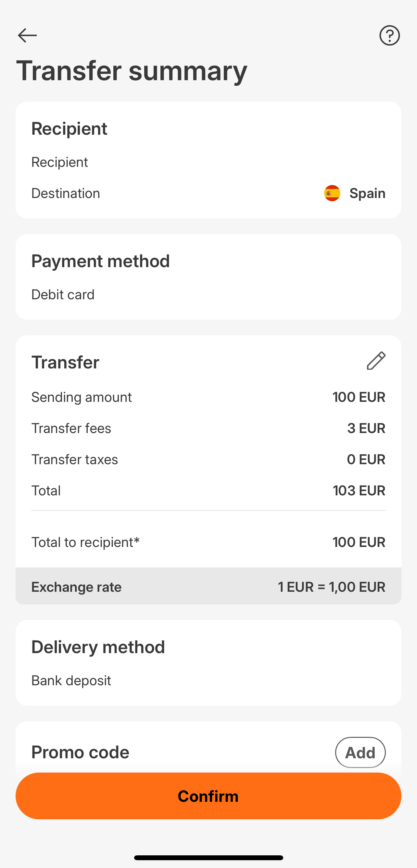Select the Debit card payment method
The image size is (417, 868).
63,294
